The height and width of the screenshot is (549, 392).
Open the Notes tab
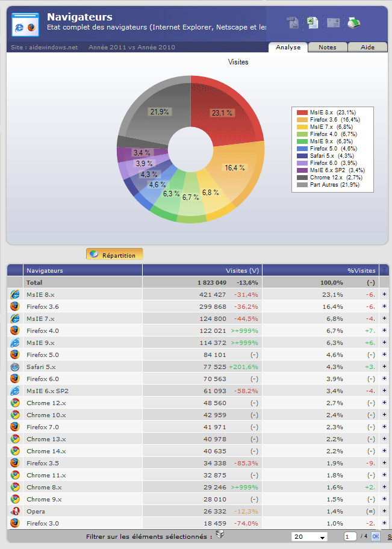(328, 48)
